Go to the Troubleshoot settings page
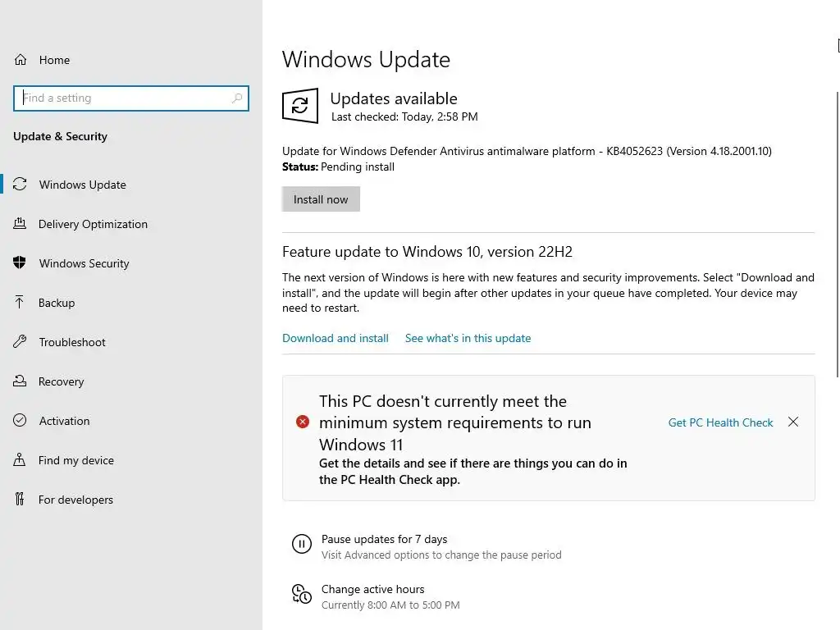This screenshot has height=630, width=840. coord(72,342)
